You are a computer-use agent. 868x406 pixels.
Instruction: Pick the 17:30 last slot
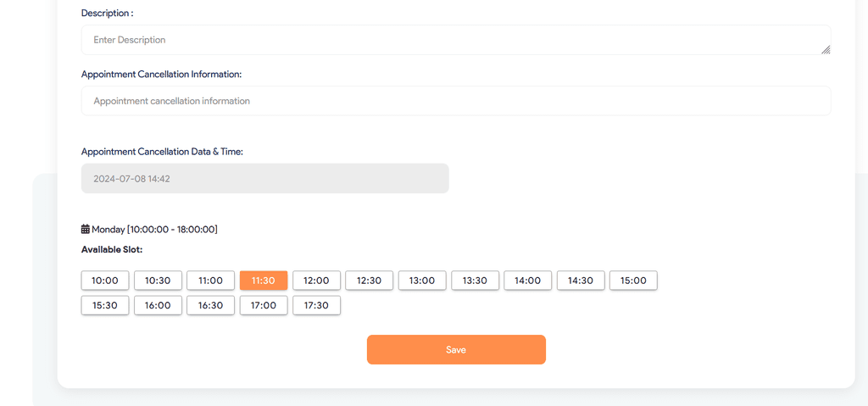[316, 305]
